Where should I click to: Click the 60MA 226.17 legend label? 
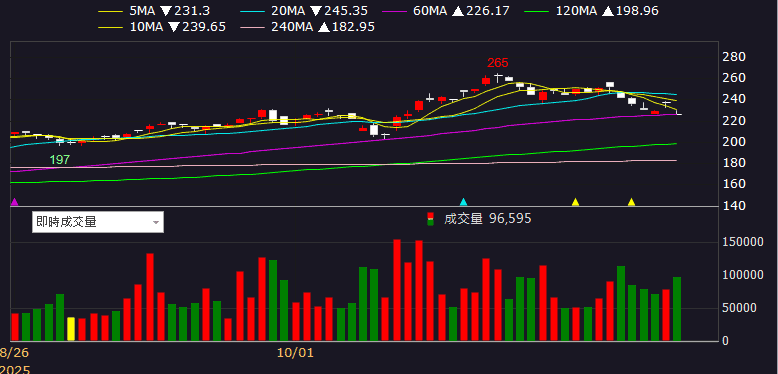461,11
